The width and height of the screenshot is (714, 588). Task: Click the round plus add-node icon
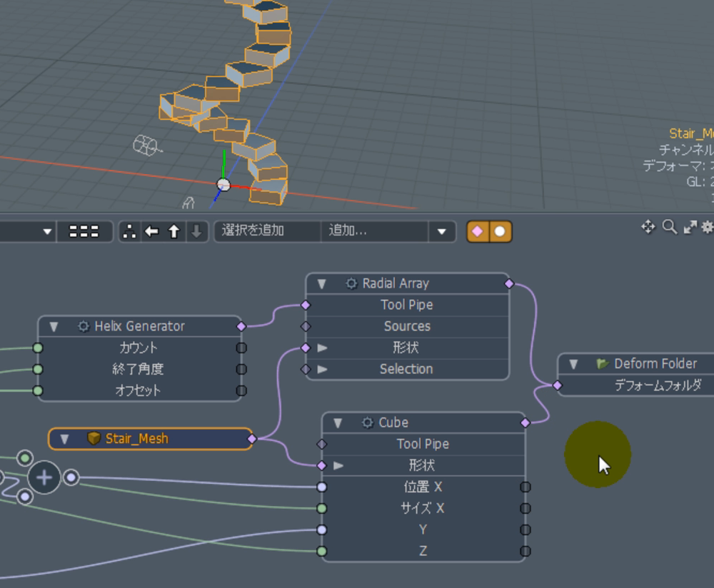tap(44, 477)
